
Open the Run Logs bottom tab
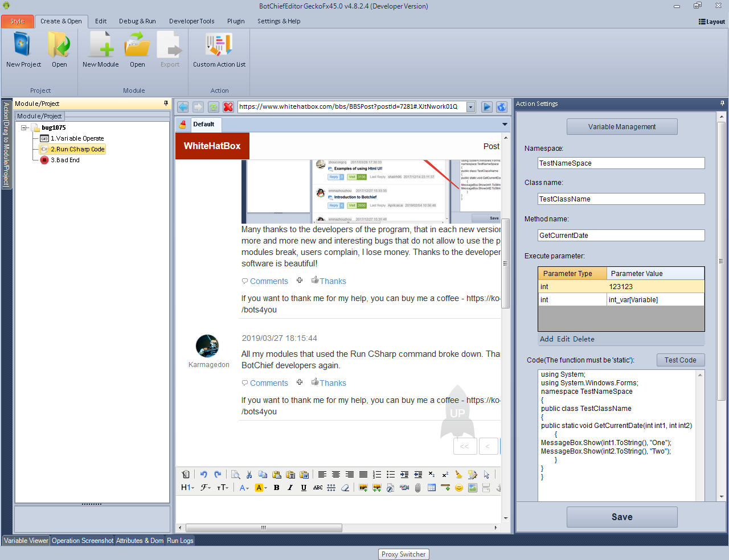click(x=180, y=541)
